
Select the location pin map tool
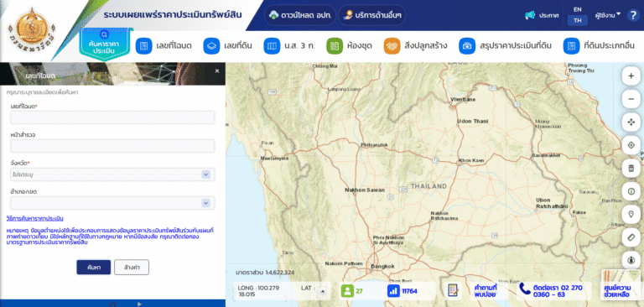631,214
